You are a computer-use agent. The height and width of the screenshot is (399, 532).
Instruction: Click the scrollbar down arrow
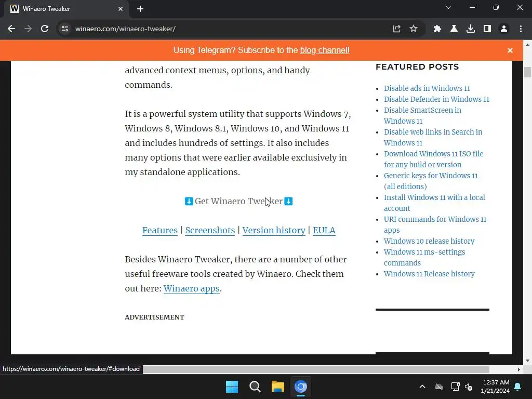click(x=527, y=361)
